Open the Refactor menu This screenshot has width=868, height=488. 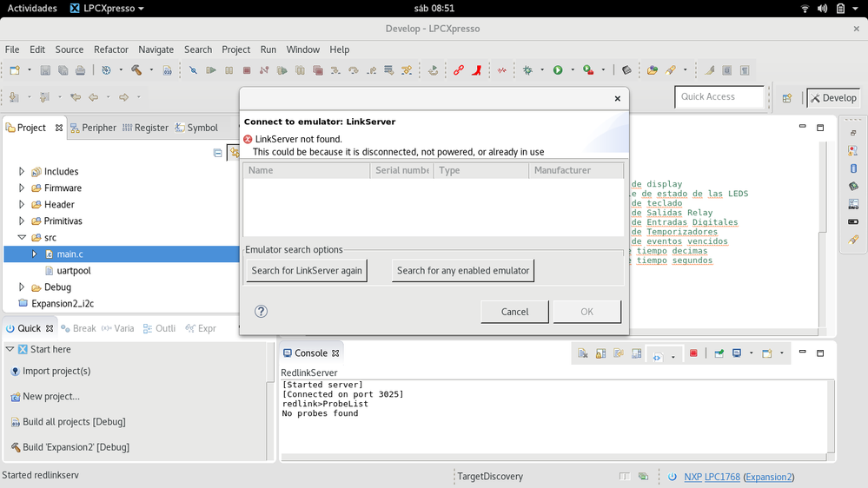click(x=110, y=49)
